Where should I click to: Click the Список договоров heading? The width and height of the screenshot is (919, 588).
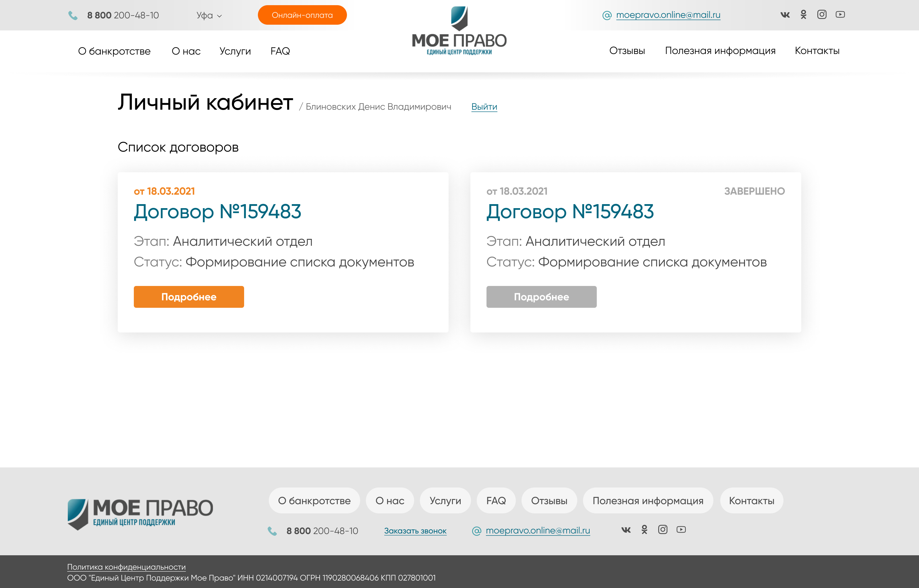point(178,147)
